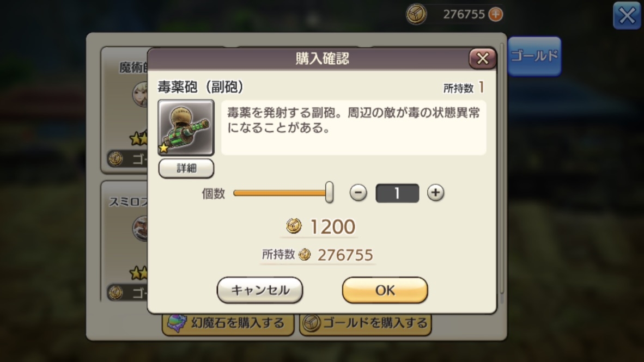Screen dimensions: 644x362
Task: Increase quantity with the plus icon
Action: click(x=435, y=193)
